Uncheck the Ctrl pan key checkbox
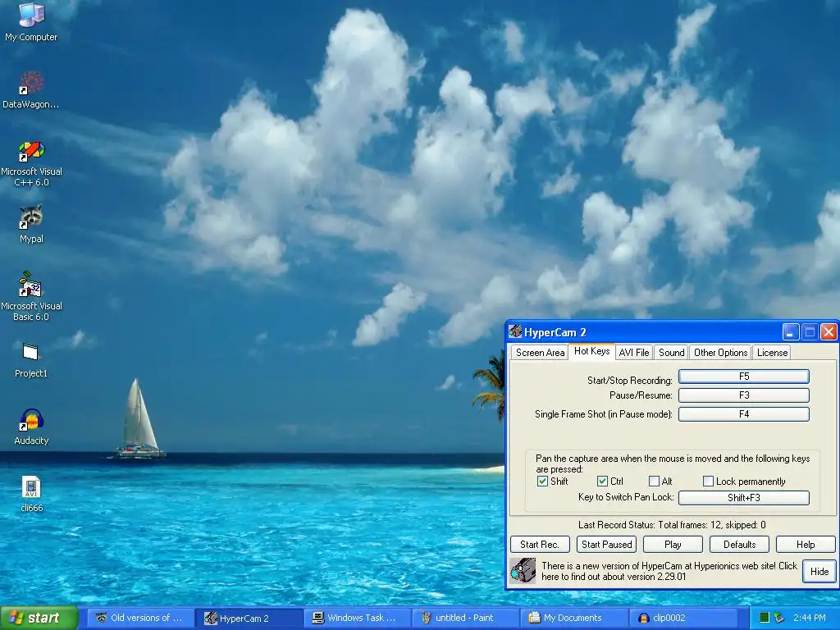Viewport: 840px width, 630px height. click(x=602, y=481)
